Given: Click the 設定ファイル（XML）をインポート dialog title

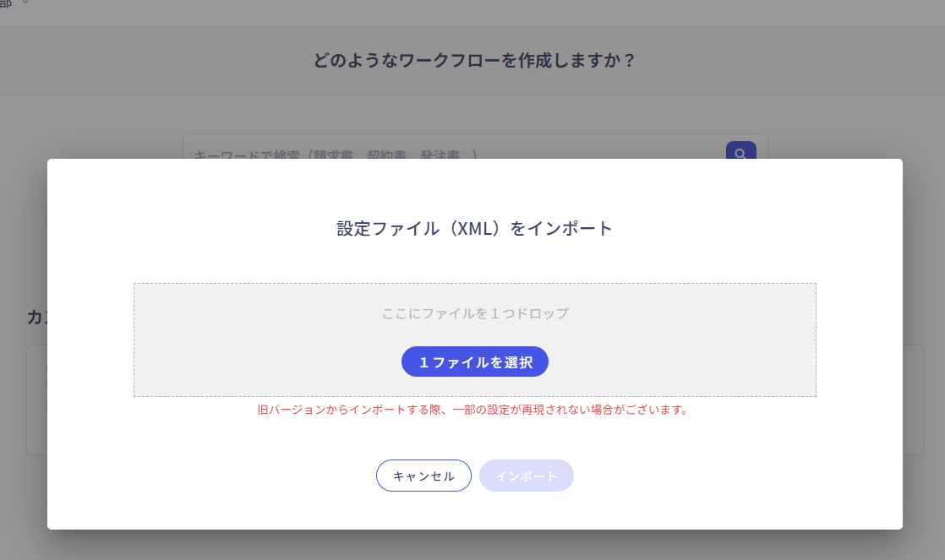Looking at the screenshot, I should (475, 228).
